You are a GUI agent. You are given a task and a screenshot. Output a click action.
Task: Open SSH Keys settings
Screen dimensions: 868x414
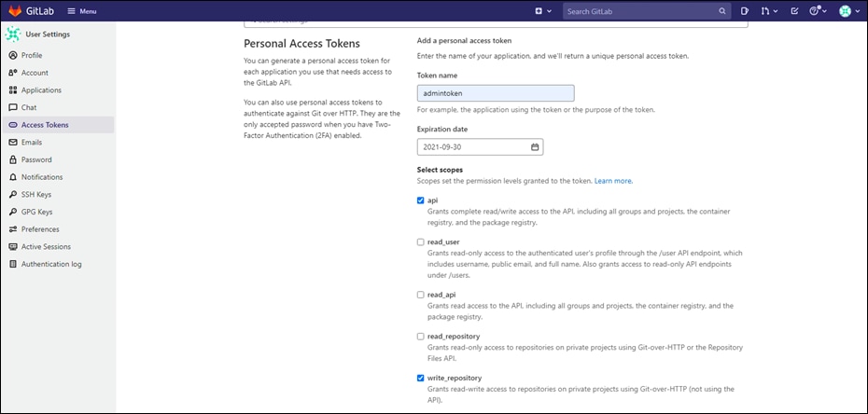coord(35,194)
